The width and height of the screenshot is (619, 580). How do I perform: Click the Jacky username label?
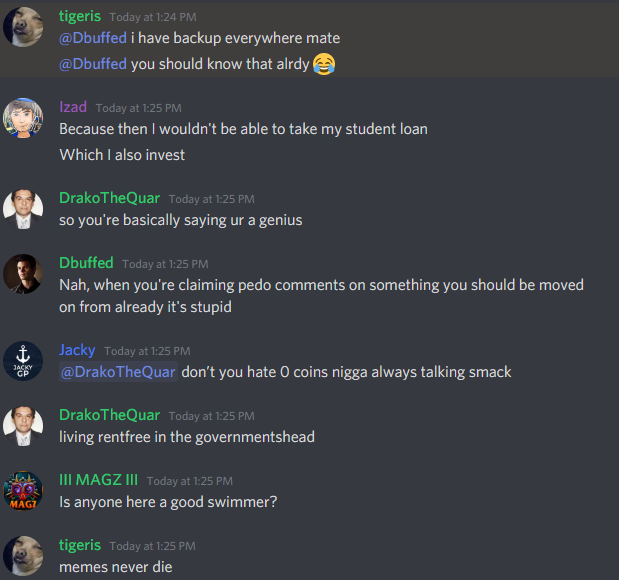(77, 350)
